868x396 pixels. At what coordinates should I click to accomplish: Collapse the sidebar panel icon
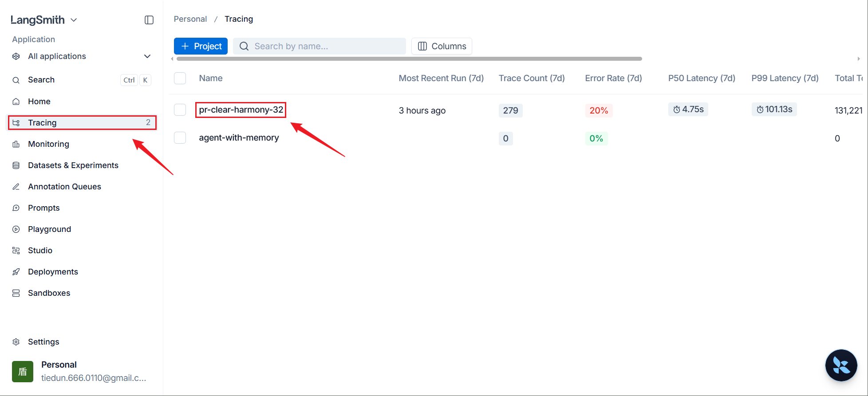[x=149, y=20]
